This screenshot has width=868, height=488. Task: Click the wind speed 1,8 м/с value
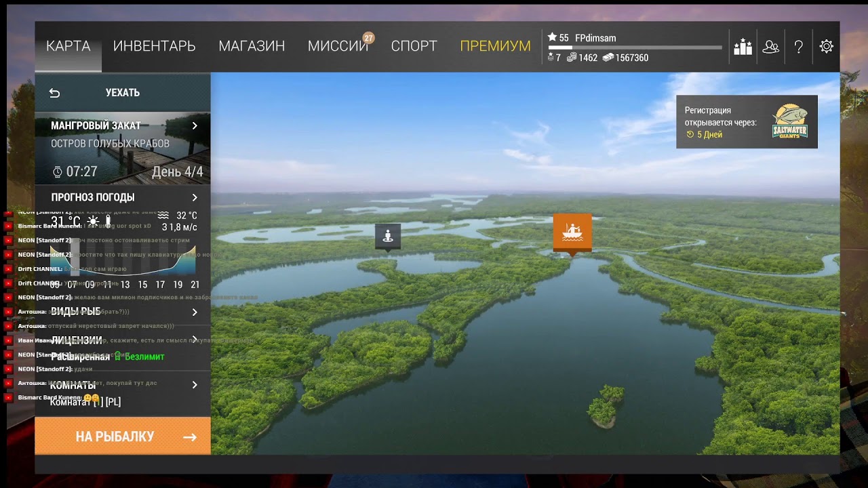pyautogui.click(x=182, y=227)
